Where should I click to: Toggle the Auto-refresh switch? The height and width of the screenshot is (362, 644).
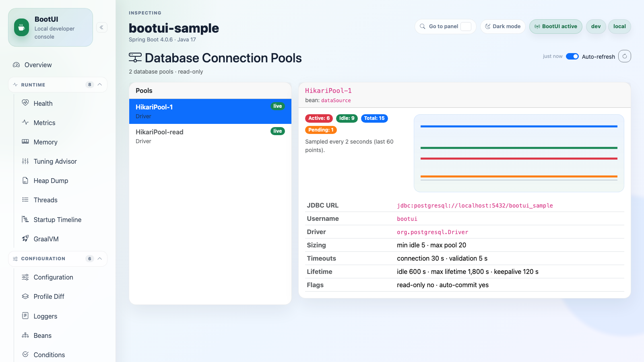572,56
